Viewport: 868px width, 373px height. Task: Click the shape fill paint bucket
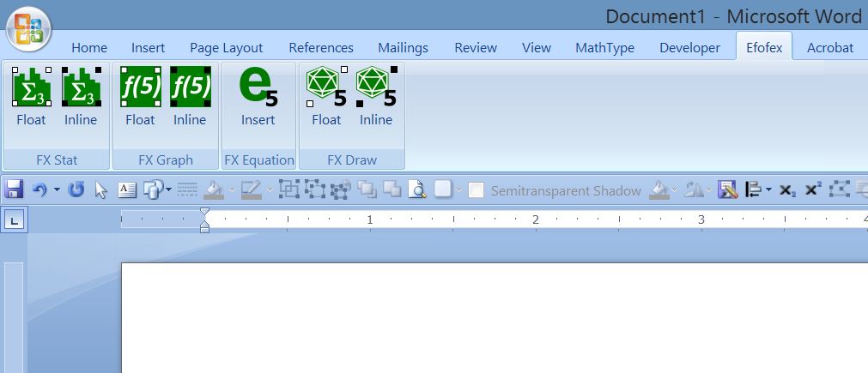(214, 190)
